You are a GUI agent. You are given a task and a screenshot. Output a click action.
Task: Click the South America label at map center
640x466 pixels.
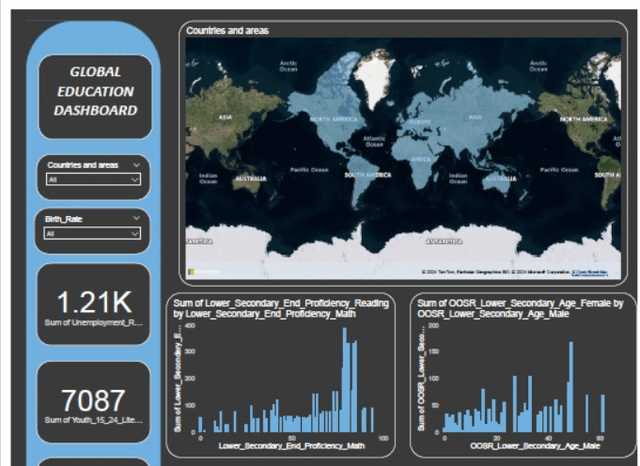click(x=368, y=175)
